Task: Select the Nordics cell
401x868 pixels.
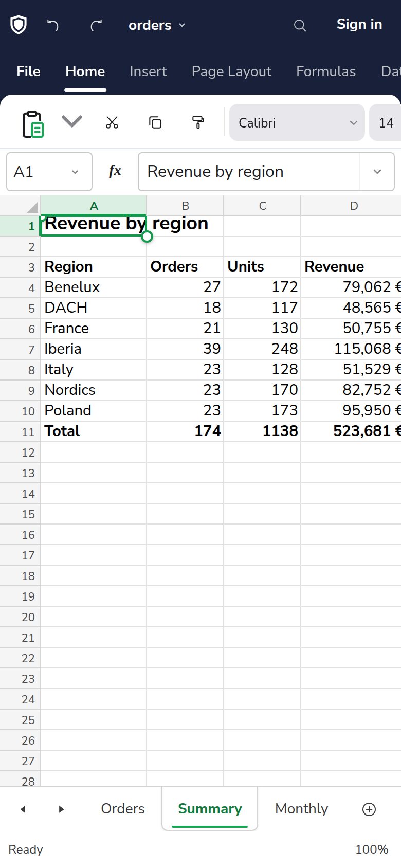Action: coord(94,390)
